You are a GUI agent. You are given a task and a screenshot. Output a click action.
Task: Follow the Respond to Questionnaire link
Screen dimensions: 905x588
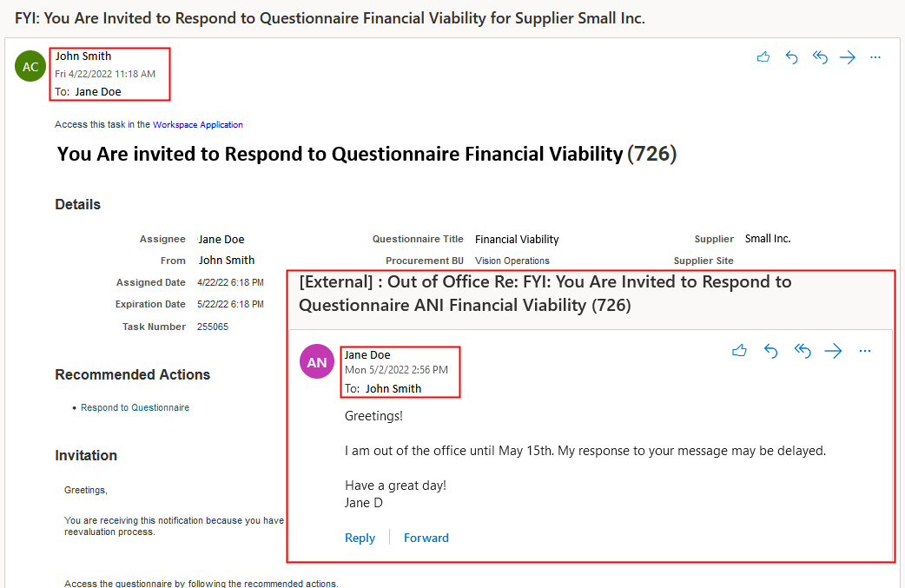(x=135, y=407)
